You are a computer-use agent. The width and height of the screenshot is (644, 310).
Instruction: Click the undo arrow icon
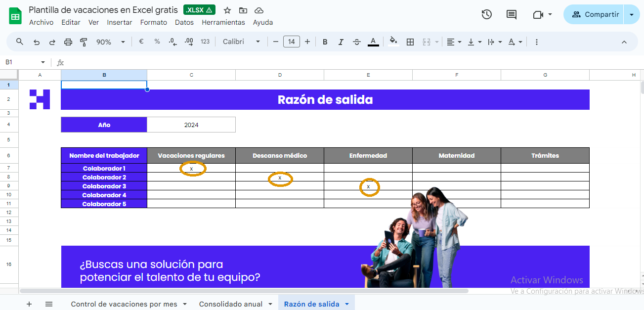coord(36,42)
